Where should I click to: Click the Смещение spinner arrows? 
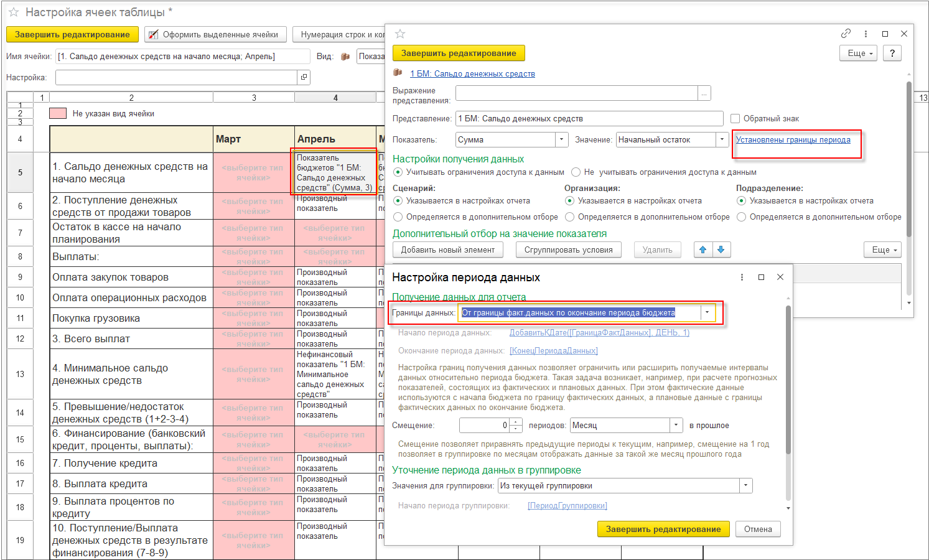pyautogui.click(x=516, y=425)
